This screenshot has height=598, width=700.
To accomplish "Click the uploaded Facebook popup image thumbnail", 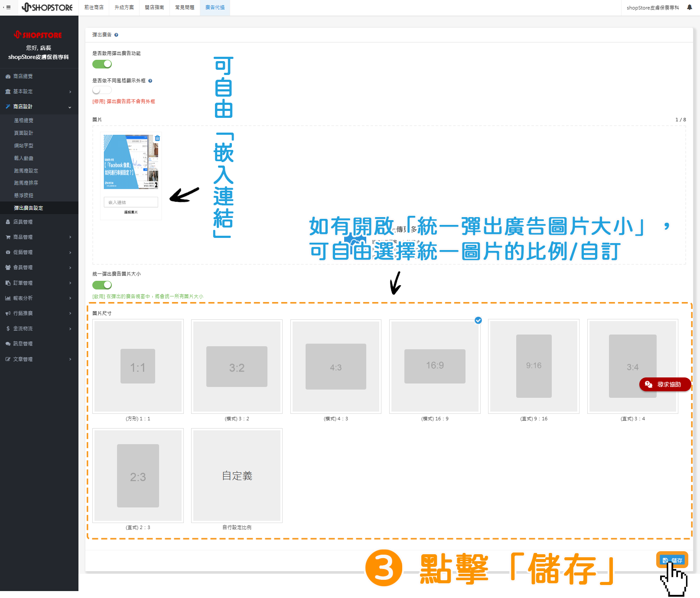I will pos(131,162).
